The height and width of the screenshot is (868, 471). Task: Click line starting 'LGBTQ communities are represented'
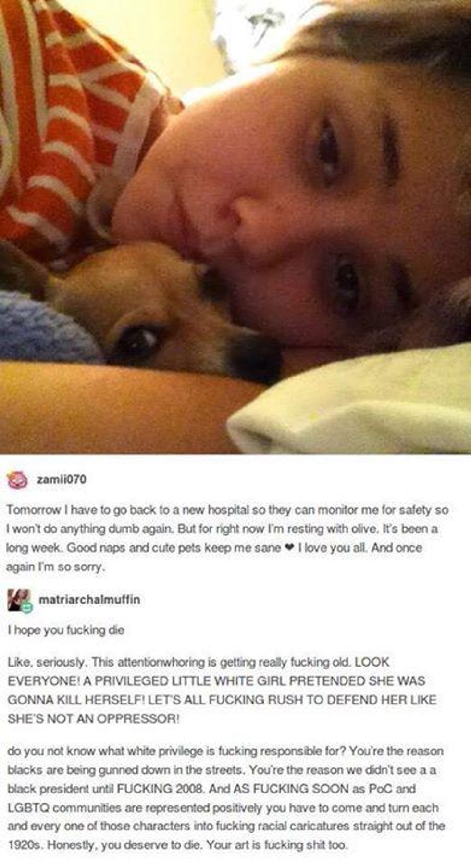(223, 808)
